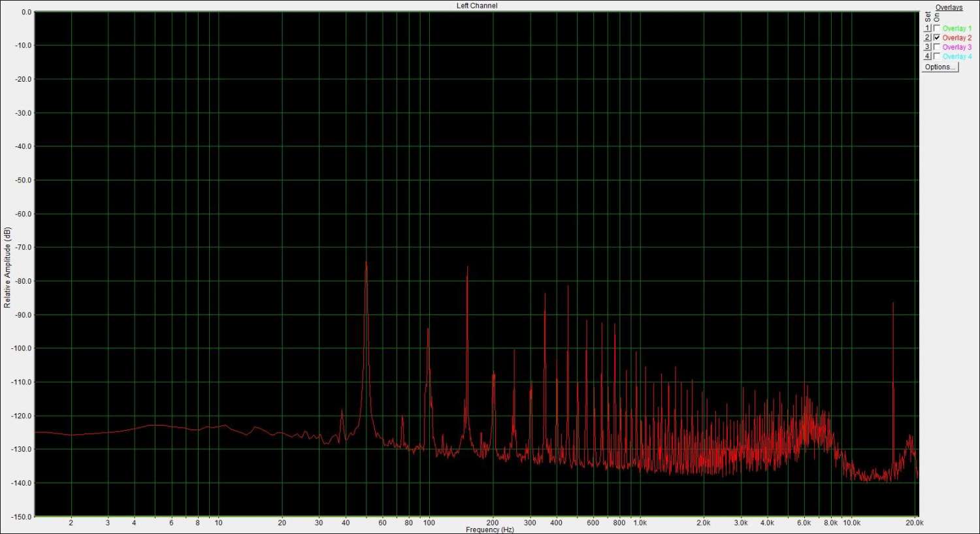
Task: Uncheck the Overlay 2 checkbox
Action: 937,38
